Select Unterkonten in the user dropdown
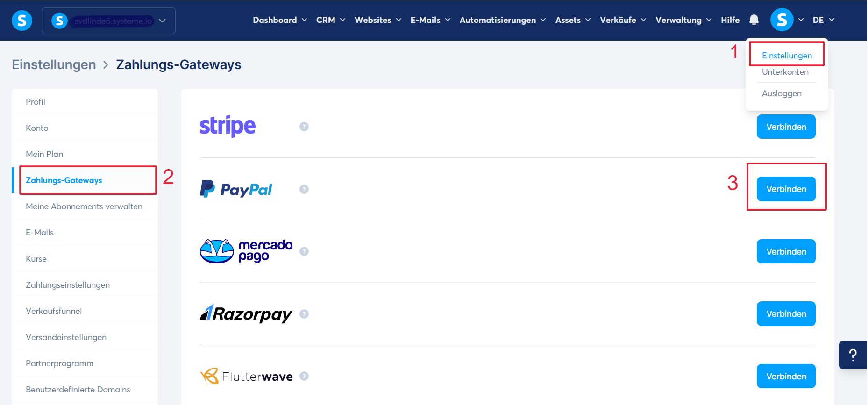Screen dimensions: 868x405 click(785, 72)
